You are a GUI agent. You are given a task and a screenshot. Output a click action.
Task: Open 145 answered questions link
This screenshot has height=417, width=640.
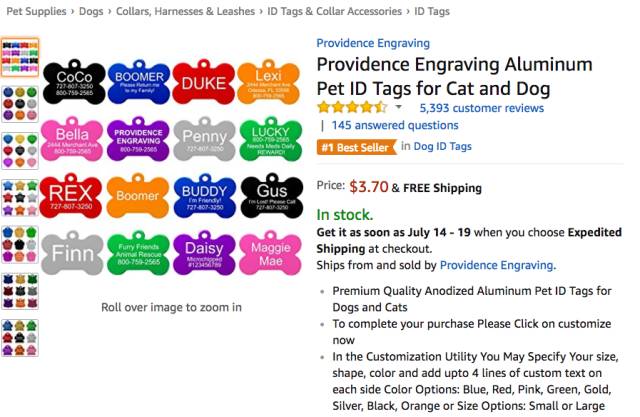pyautogui.click(x=381, y=126)
